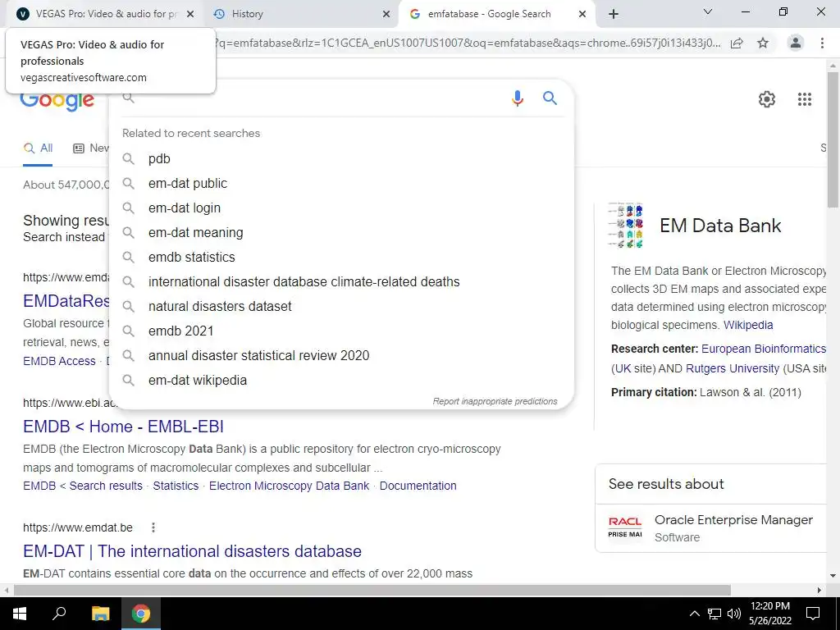Screen dimensions: 840x630
Task: Click the three-dot menu beside emdat.be result
Action: point(153,527)
